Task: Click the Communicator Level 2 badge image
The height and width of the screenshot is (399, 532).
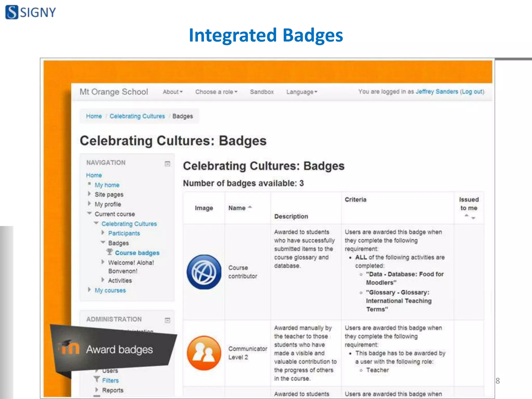Action: [204, 353]
